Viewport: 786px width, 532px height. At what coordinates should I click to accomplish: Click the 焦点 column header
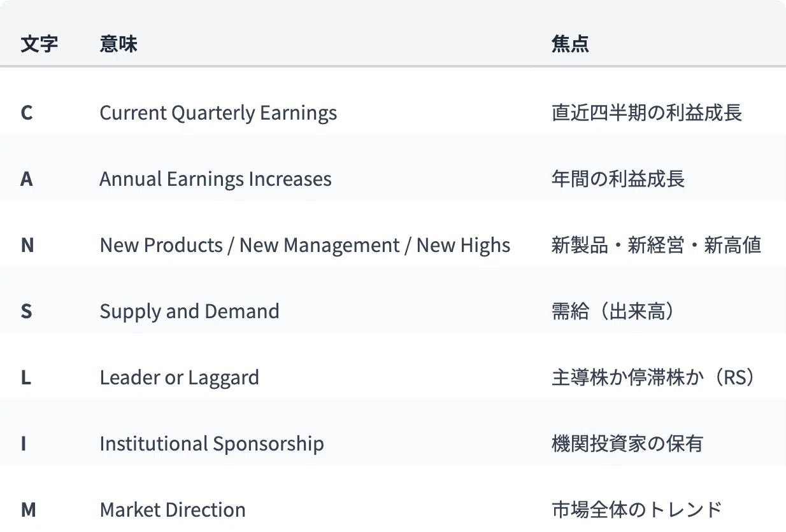[x=570, y=44]
